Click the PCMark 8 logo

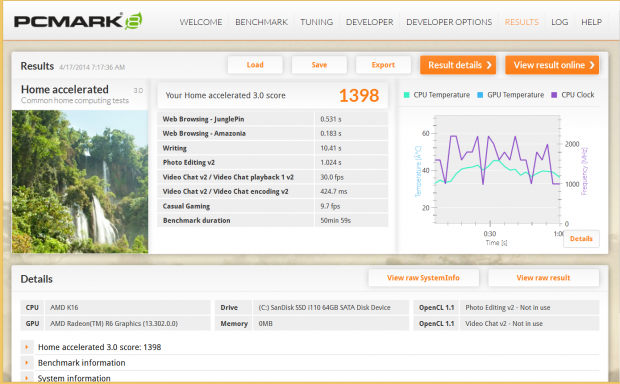tap(78, 21)
